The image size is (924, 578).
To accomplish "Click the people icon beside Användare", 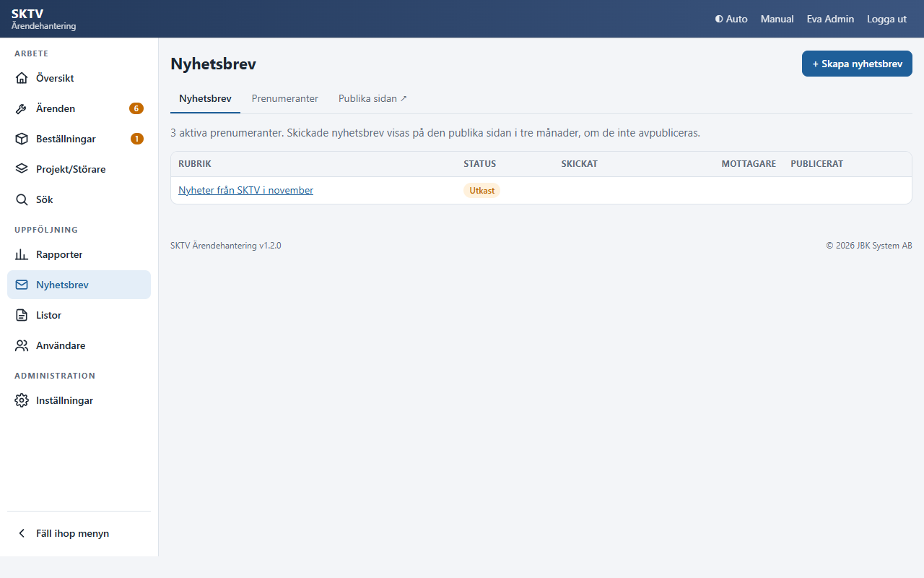I will [x=22, y=345].
